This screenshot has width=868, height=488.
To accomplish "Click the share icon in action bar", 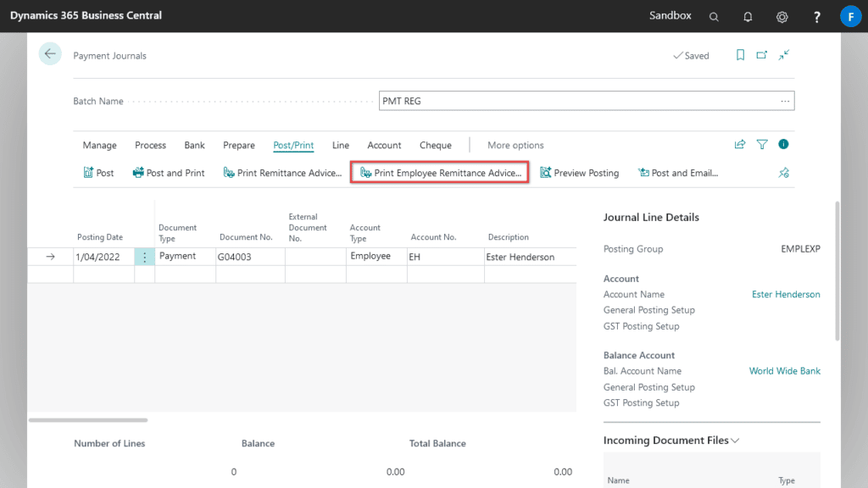I will [x=740, y=145].
